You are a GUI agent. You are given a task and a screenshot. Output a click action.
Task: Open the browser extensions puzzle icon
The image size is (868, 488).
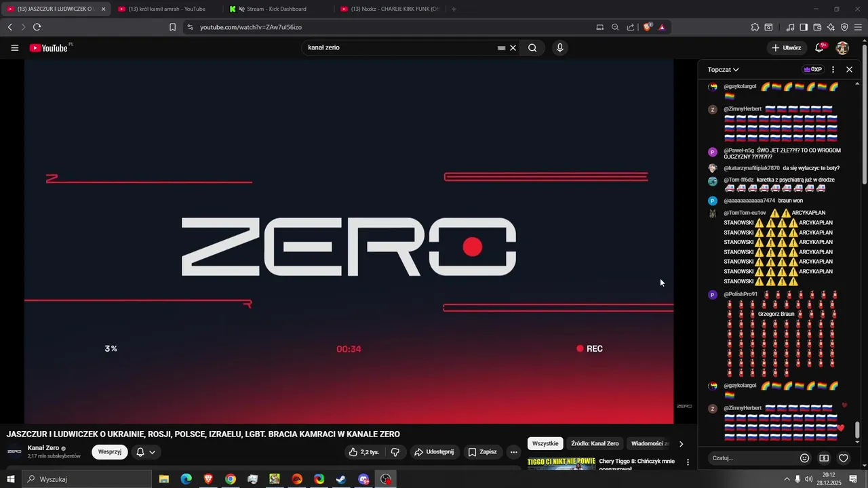755,27
